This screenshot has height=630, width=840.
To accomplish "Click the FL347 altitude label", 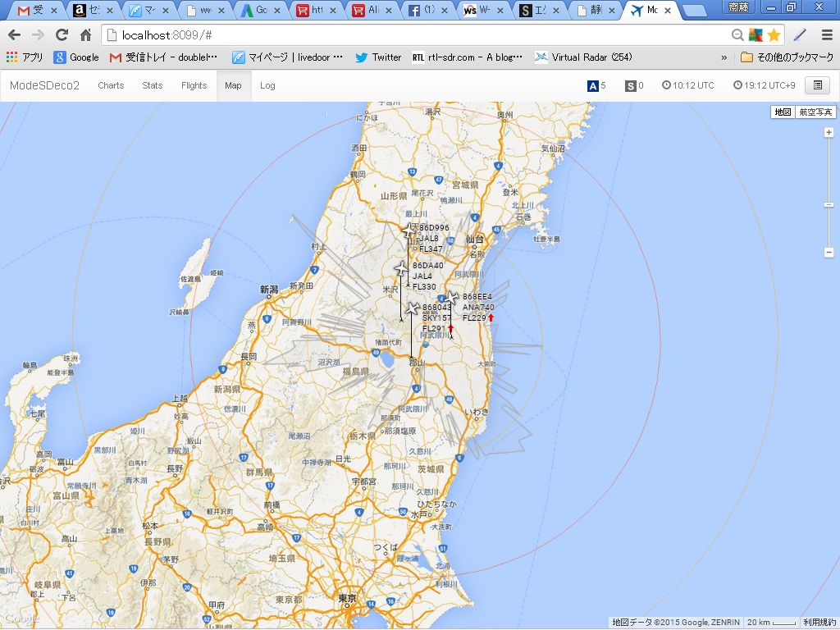I will coord(431,249).
